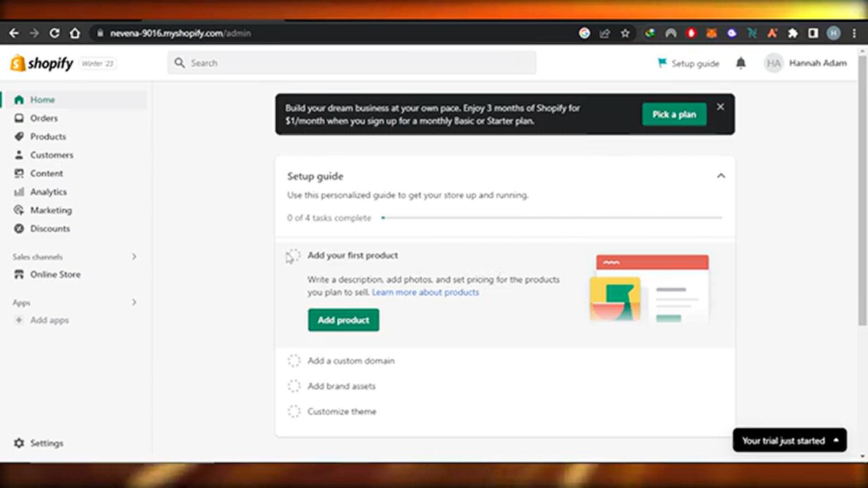The height and width of the screenshot is (488, 868).
Task: Mark Add your first product complete
Action: tap(293, 256)
